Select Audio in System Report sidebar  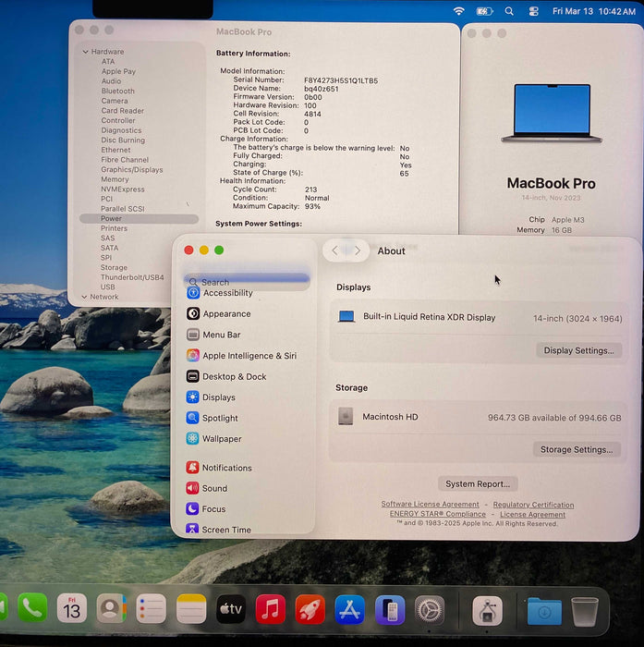pos(111,81)
